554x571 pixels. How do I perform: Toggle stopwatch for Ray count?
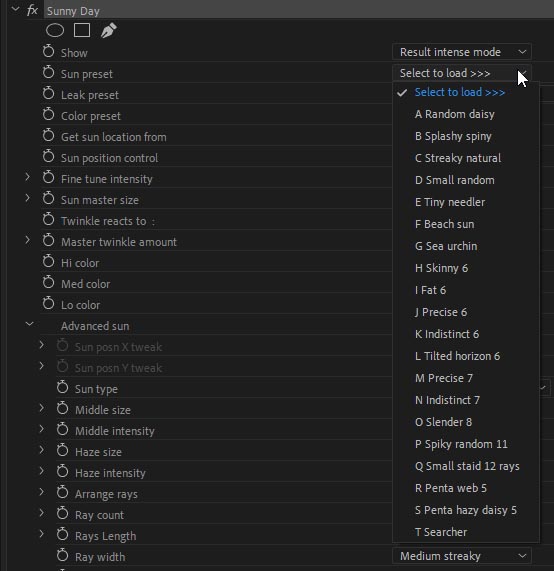click(x=63, y=513)
